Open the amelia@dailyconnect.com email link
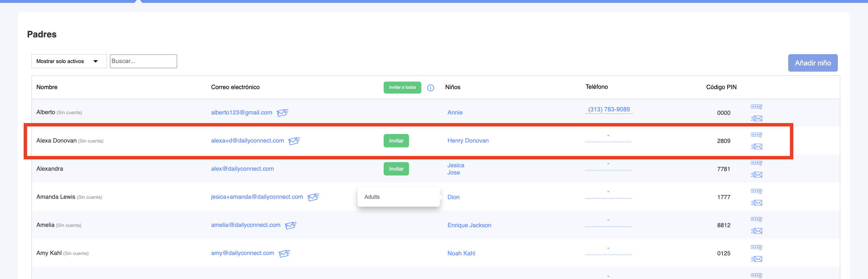The width and height of the screenshot is (868, 279). [246, 225]
